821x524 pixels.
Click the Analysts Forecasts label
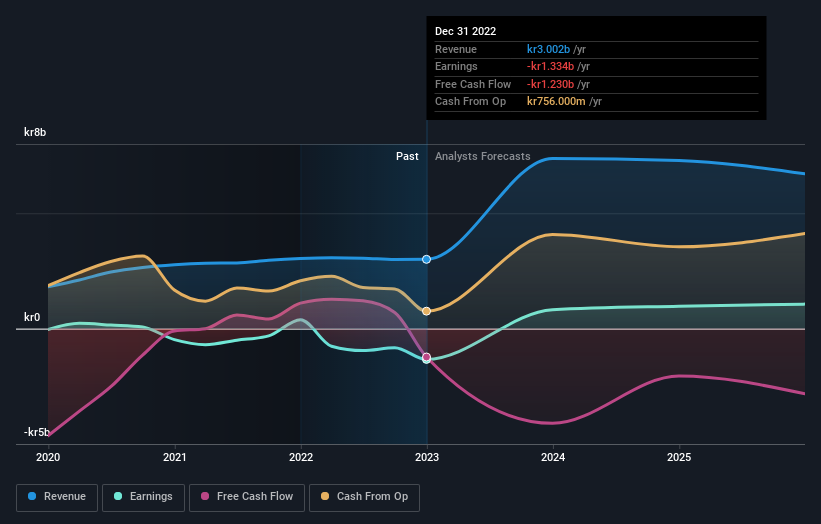click(483, 156)
